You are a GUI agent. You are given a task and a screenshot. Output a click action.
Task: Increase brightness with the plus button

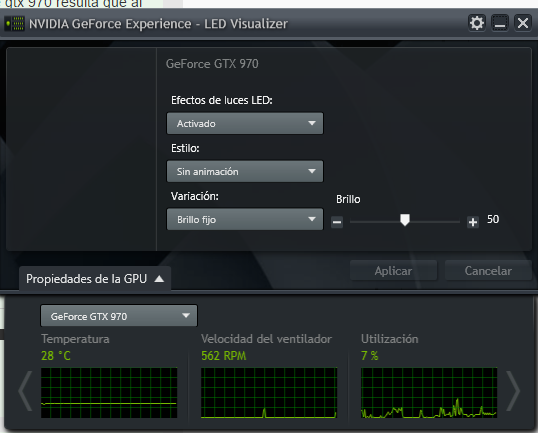pos(473,222)
